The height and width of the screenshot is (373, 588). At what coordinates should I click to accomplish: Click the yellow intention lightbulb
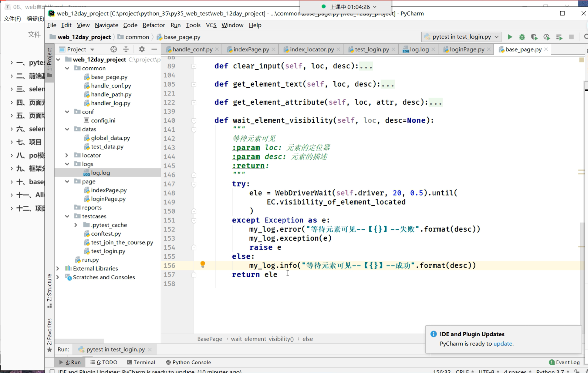pyautogui.click(x=203, y=264)
